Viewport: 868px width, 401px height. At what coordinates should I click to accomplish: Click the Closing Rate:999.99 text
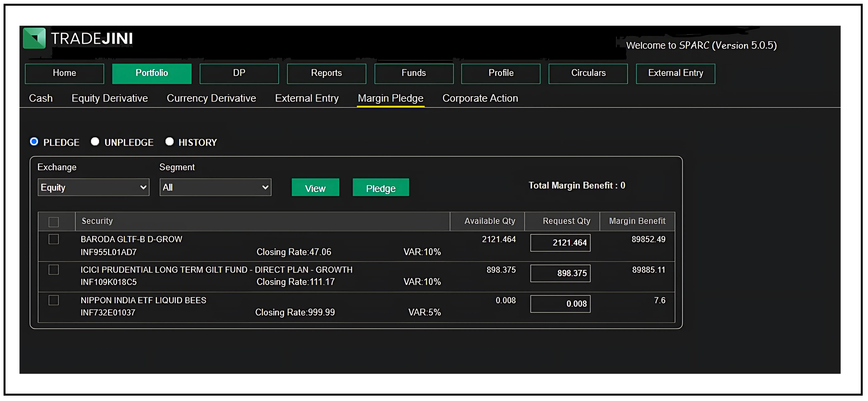tap(295, 313)
